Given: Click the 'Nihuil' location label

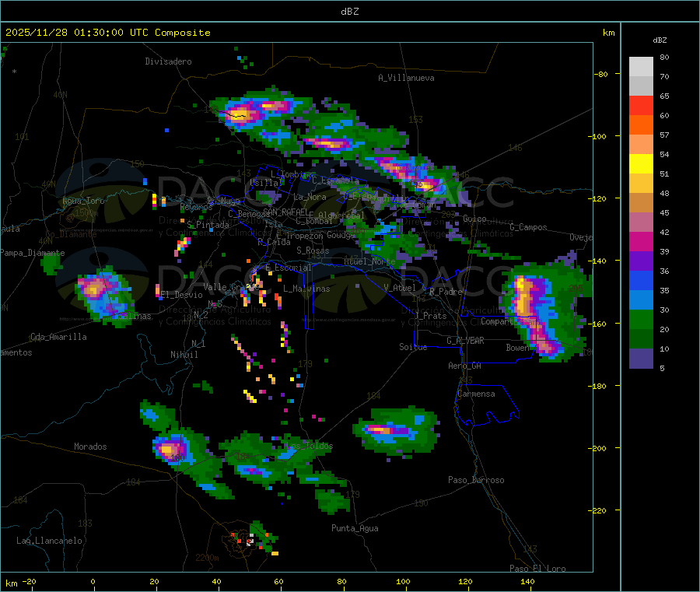Looking at the screenshot, I should click(x=184, y=355).
